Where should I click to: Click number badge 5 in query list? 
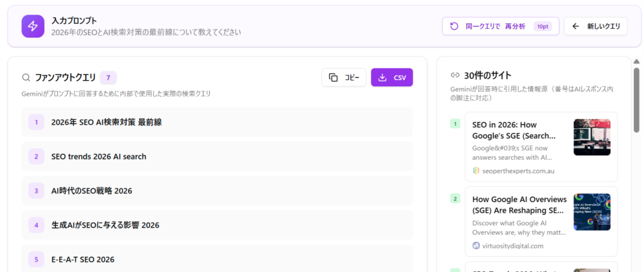[36, 259]
